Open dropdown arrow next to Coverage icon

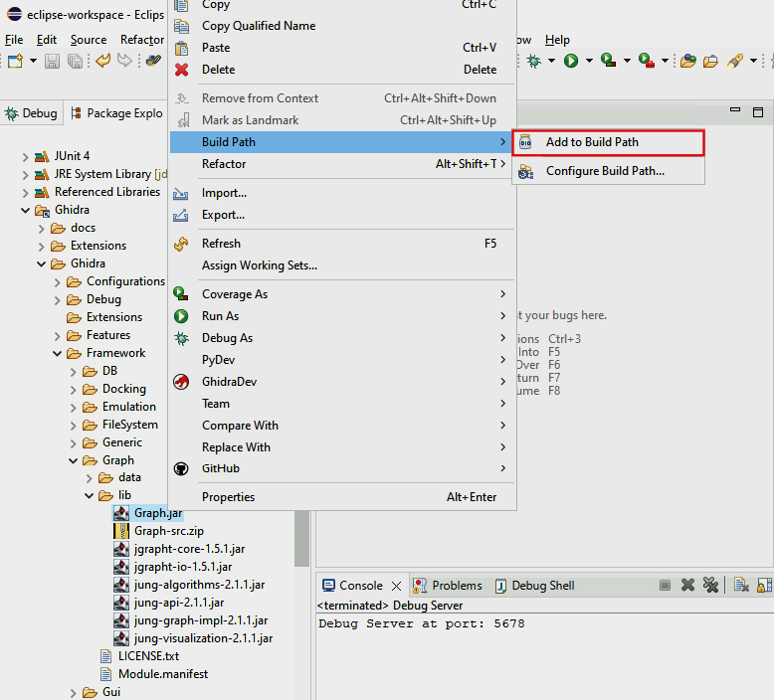tap(627, 61)
